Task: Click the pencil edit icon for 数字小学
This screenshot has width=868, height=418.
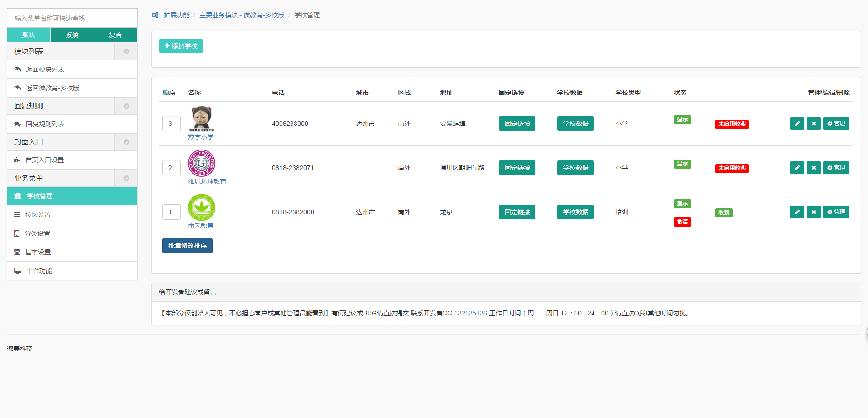Action: pos(797,124)
